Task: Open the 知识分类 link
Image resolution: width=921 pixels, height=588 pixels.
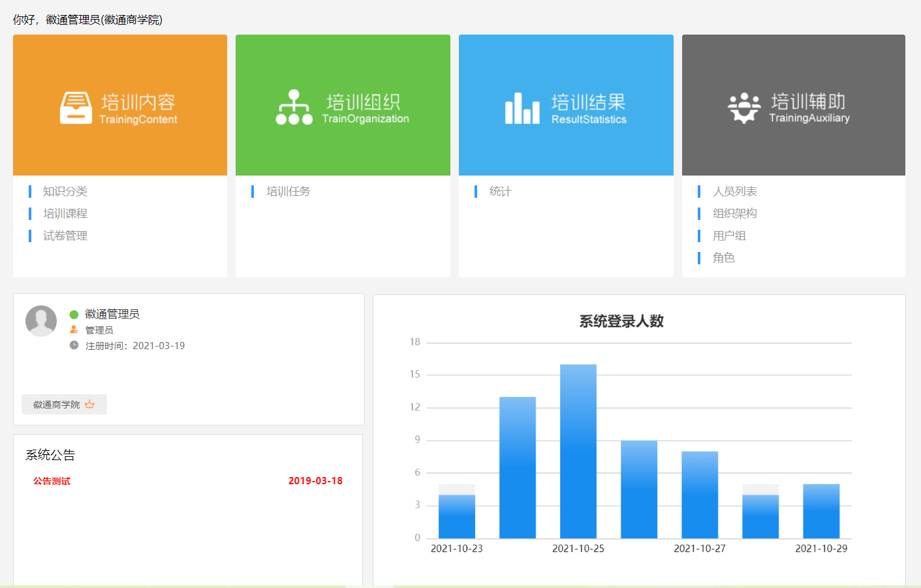Action: 65,191
